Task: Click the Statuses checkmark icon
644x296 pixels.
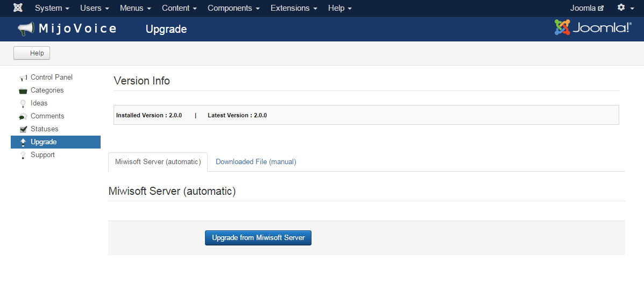Action: pos(23,129)
